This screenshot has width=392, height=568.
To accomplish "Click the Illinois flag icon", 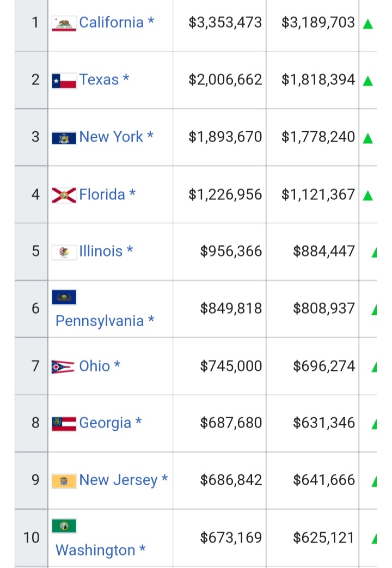I will pyautogui.click(x=64, y=252).
